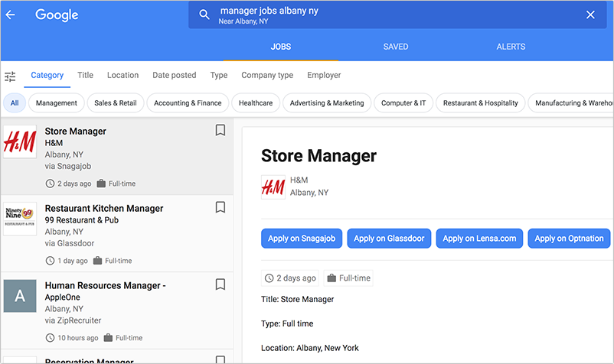Save the Restaurant Kitchen Manager job
Screen dimensions: 614x364
(220, 207)
